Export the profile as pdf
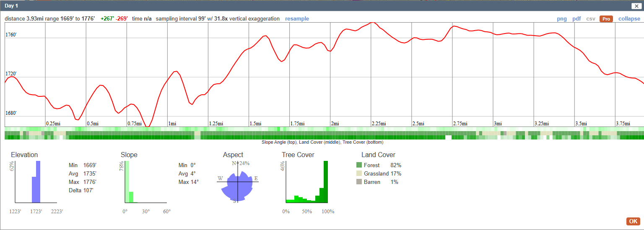Image resolution: width=644 pixels, height=230 pixels. point(576,19)
